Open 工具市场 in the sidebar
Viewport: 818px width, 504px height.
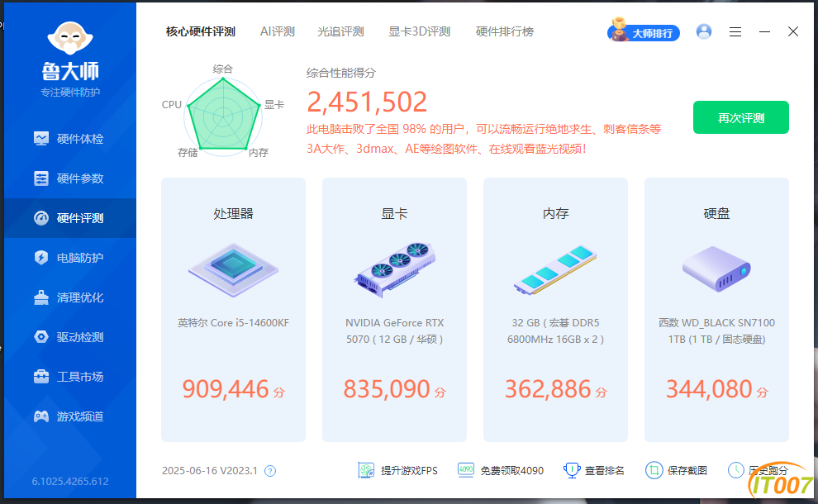[x=70, y=377]
